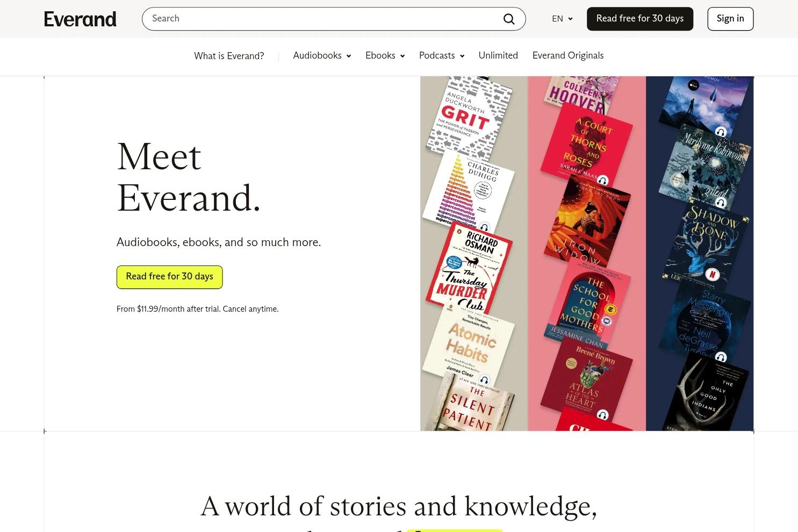The image size is (798, 532).
Task: Click the A world of stories and knowledge heading
Action: pyautogui.click(x=399, y=507)
